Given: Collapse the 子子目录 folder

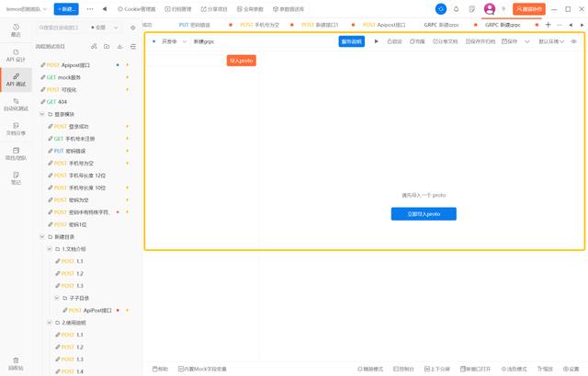Looking at the screenshot, I should (x=57, y=298).
